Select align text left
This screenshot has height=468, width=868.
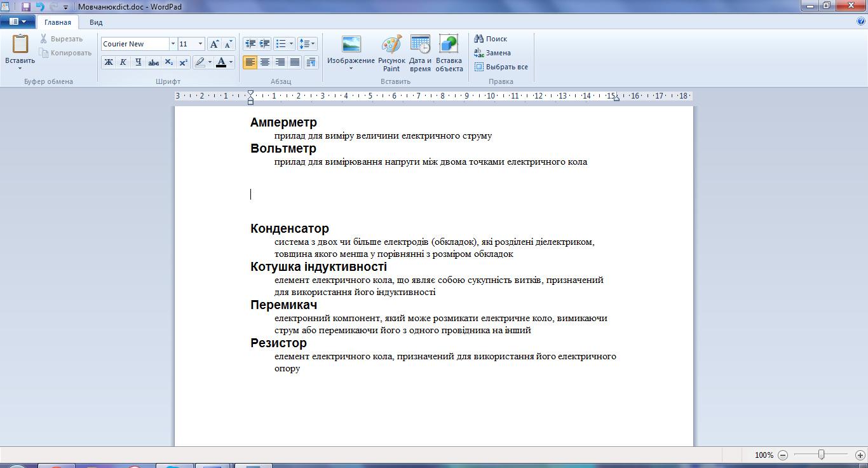click(x=250, y=62)
